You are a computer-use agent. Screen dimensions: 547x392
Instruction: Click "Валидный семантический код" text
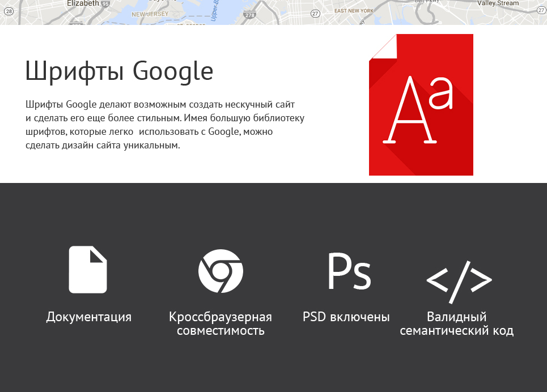[457, 323]
